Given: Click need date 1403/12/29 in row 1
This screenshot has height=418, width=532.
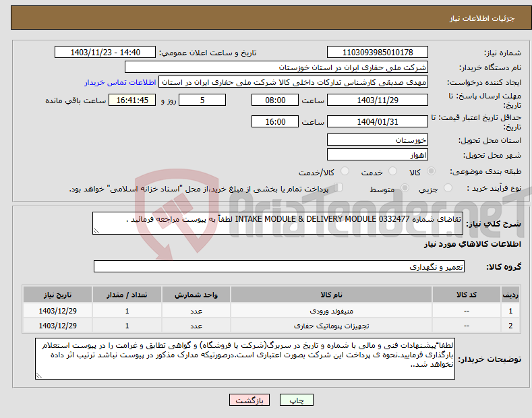Looking at the screenshot, I should 58,311.
